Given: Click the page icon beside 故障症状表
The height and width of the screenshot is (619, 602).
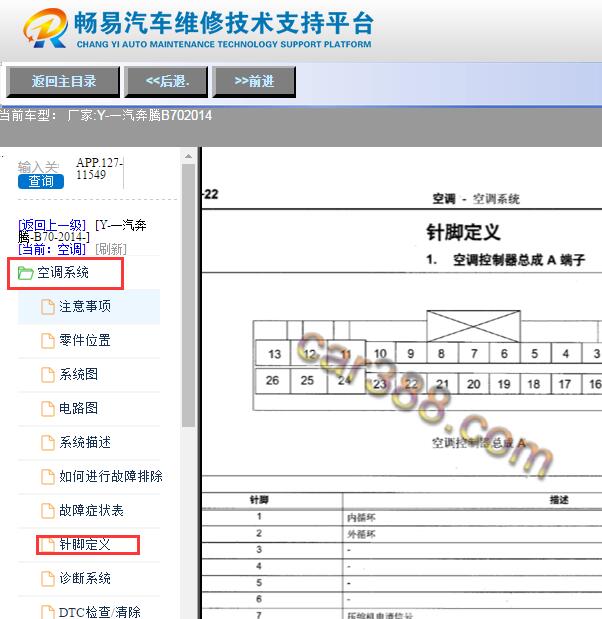Looking at the screenshot, I should (x=48, y=510).
